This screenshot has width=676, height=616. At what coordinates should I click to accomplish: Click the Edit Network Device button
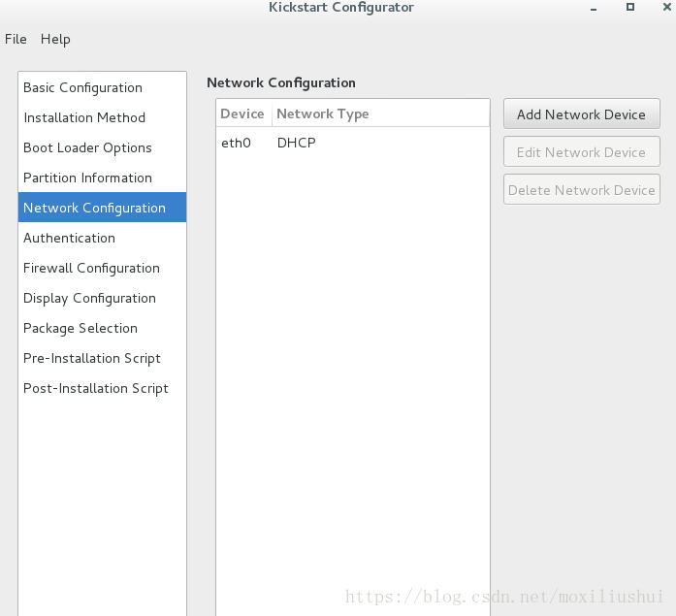click(582, 151)
